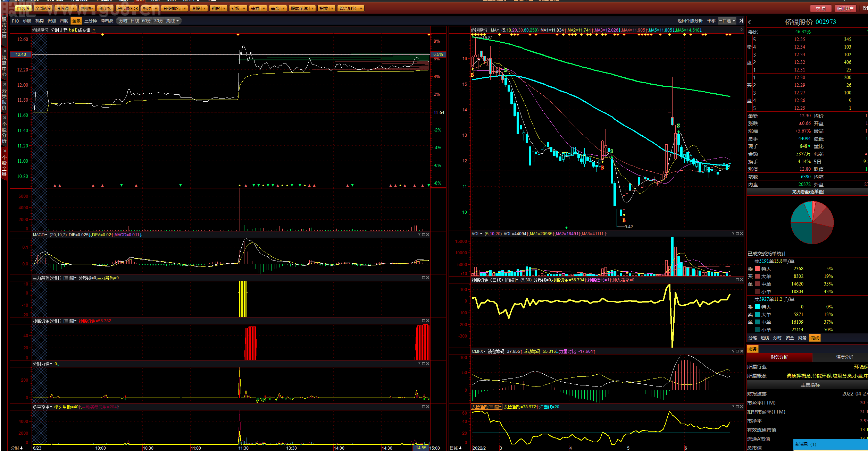Toggle the 平移 pan mode
This screenshot has width=868, height=451.
711,21
